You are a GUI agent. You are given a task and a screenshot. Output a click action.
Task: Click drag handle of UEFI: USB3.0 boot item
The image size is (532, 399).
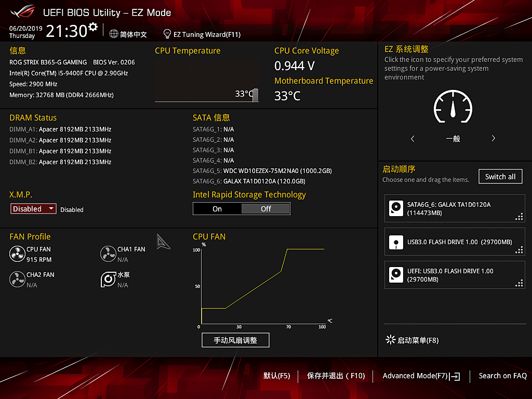click(519, 283)
